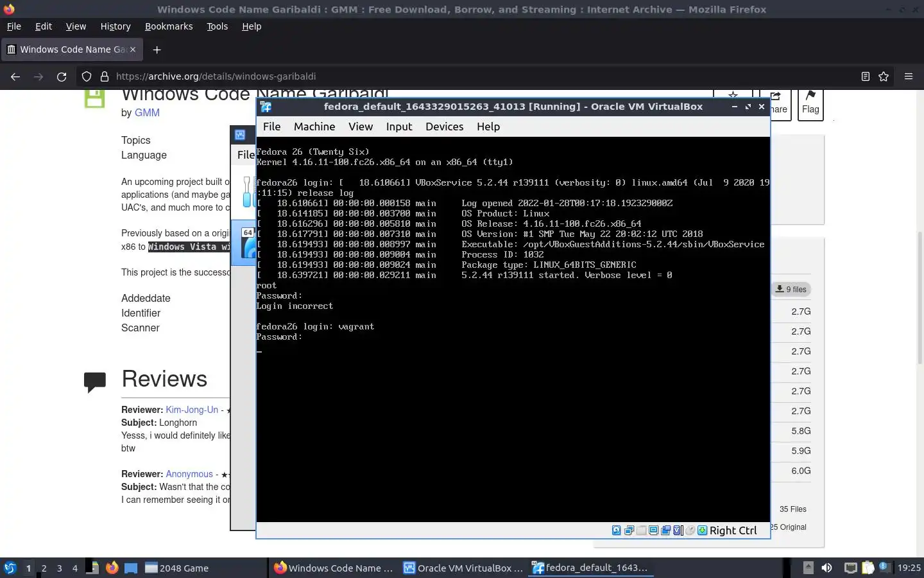Click the removable media eject tray icon
This screenshot has height=578, width=924.
(809, 568)
